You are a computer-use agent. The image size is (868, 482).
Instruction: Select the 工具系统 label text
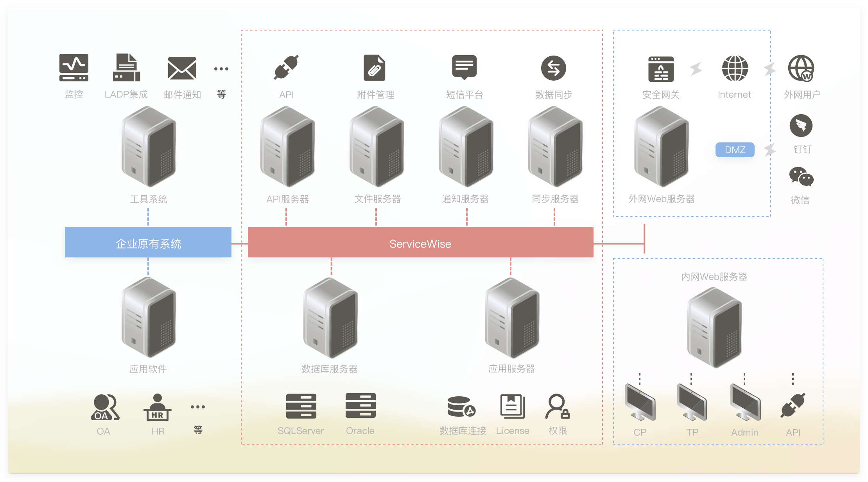[x=149, y=199]
